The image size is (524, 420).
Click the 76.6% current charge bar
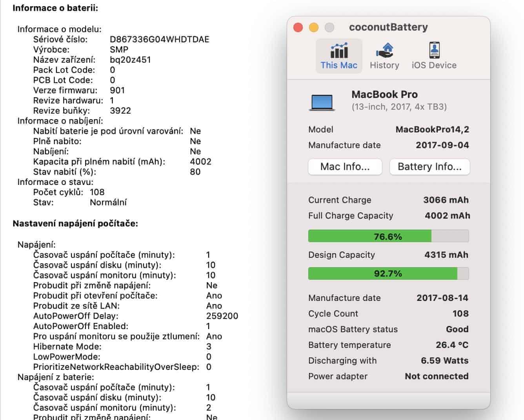click(x=388, y=236)
